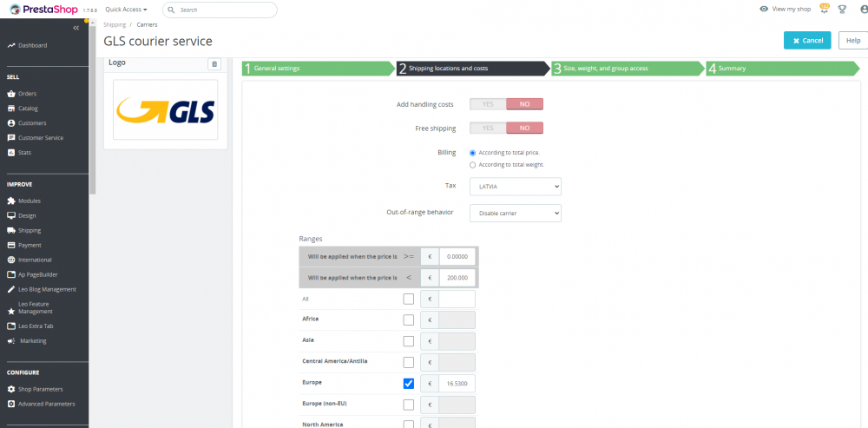Click the Customers person icon
Screen dimensions: 868x428
click(x=11, y=123)
